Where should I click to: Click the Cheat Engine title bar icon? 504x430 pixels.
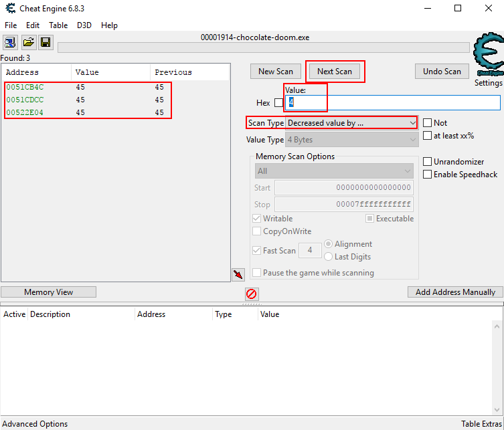[11, 9]
